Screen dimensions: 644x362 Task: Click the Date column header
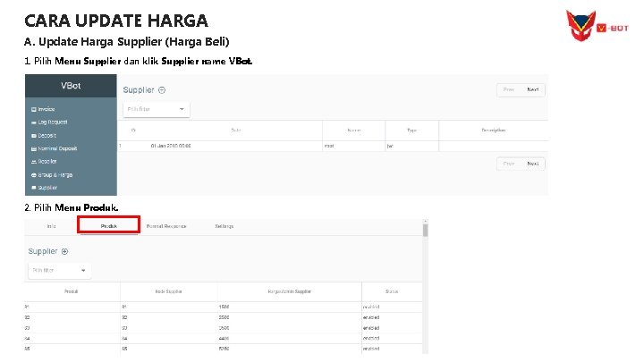tap(236, 130)
